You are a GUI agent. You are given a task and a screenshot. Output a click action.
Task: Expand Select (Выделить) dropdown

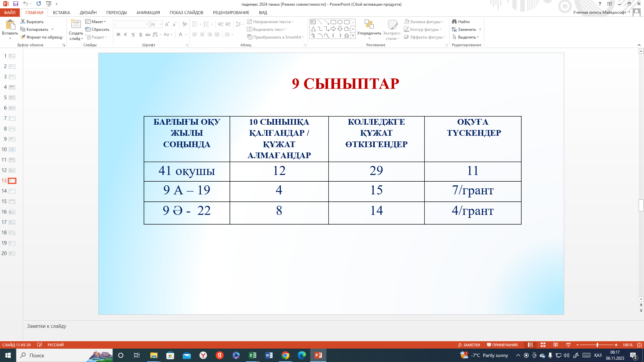tap(466, 37)
